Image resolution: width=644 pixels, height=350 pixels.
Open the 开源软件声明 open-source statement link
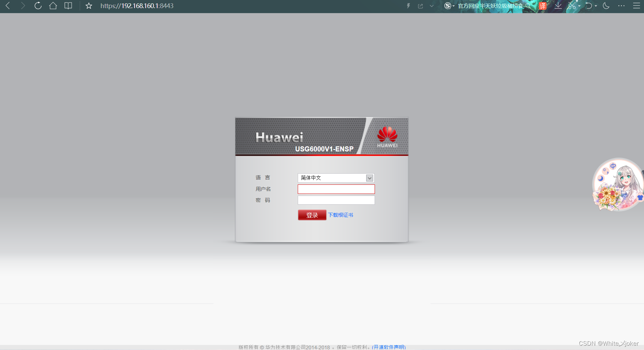(389, 347)
